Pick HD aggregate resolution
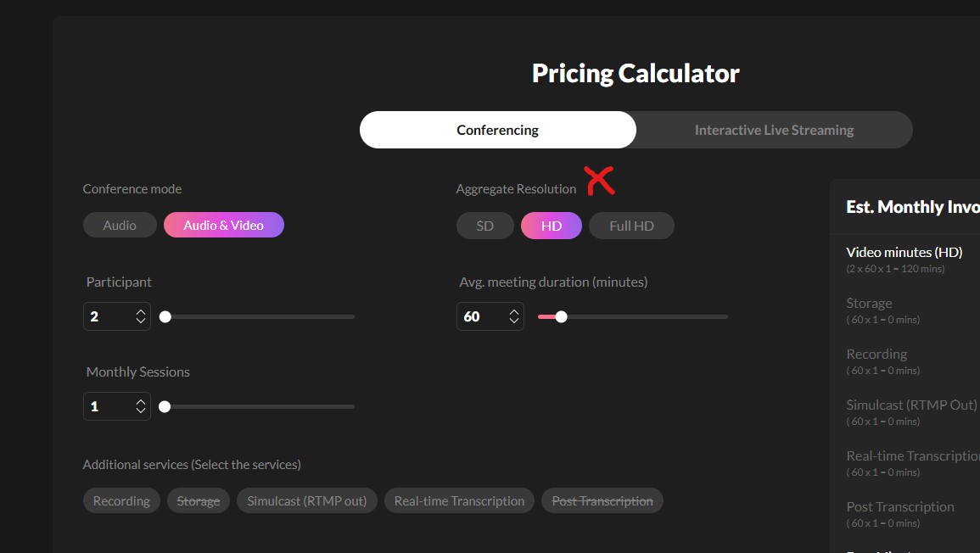Screen dimensions: 980x553 (552, 226)
